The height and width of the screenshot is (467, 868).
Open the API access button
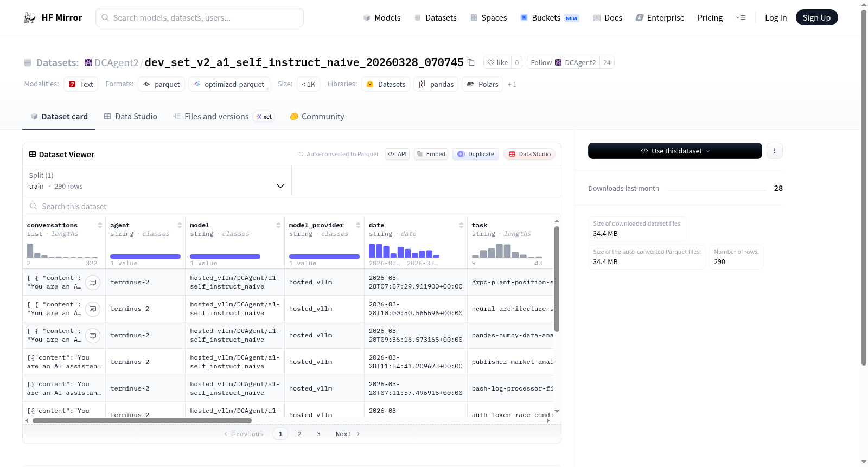point(397,154)
